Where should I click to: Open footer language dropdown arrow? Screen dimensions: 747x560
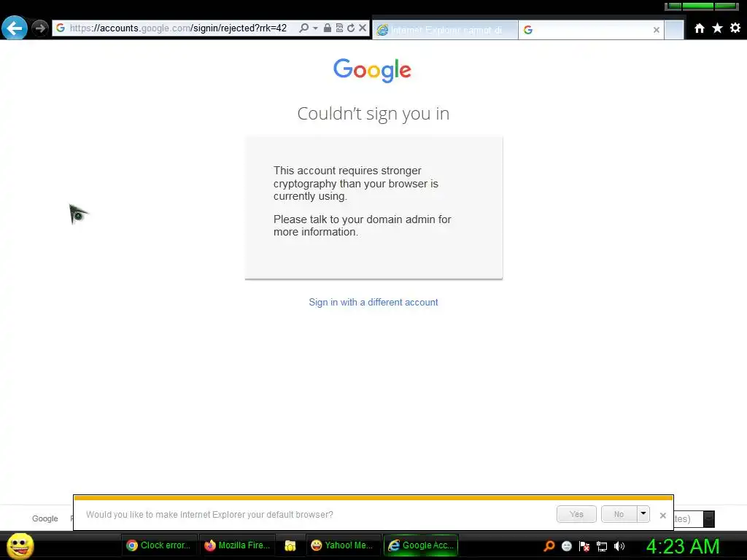pos(709,519)
